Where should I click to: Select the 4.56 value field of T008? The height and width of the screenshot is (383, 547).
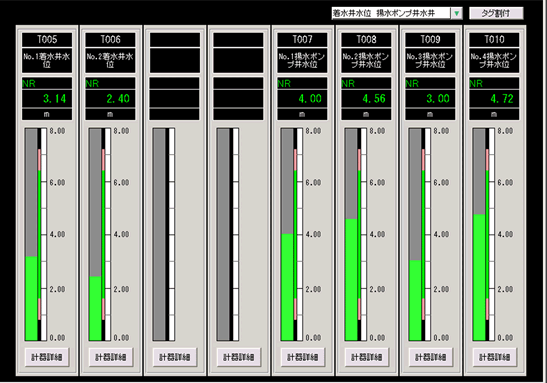366,99
